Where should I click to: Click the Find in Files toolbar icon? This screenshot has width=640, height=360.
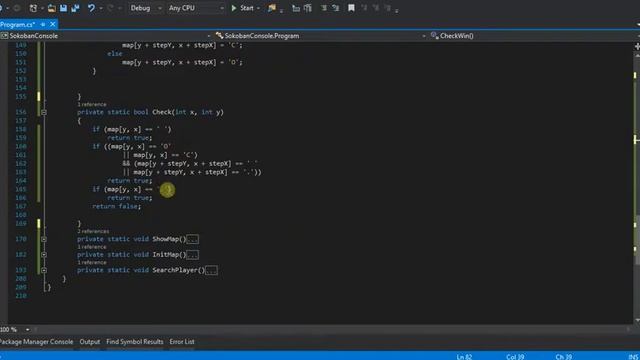click(271, 8)
